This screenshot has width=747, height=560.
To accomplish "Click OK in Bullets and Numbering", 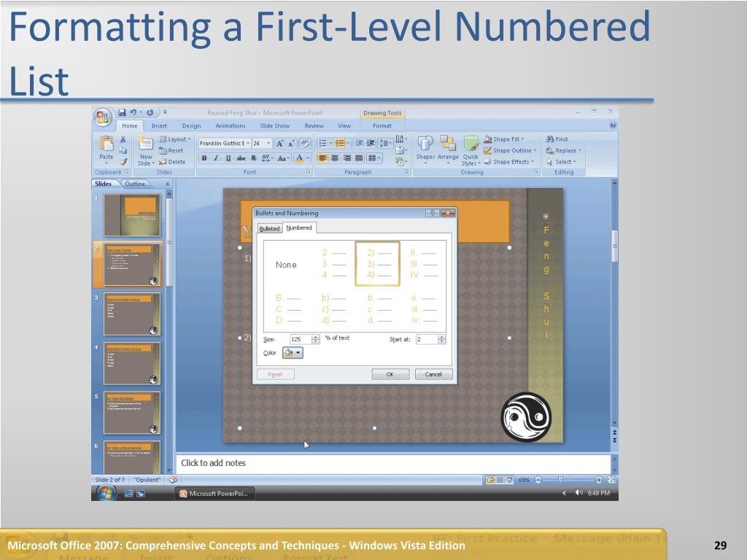I will [390, 374].
